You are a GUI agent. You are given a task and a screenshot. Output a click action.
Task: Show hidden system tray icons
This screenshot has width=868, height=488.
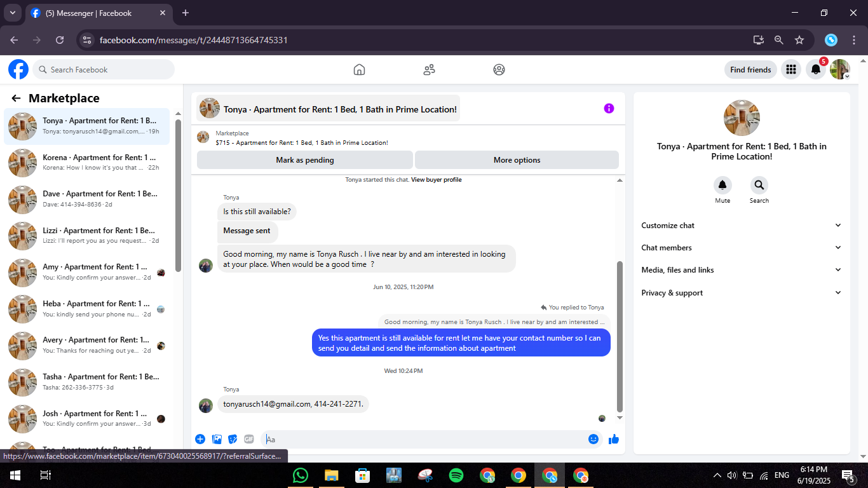pos(717,475)
